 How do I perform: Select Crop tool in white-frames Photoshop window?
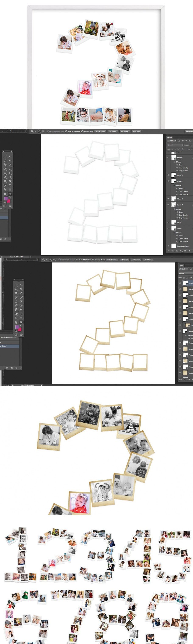5,165
